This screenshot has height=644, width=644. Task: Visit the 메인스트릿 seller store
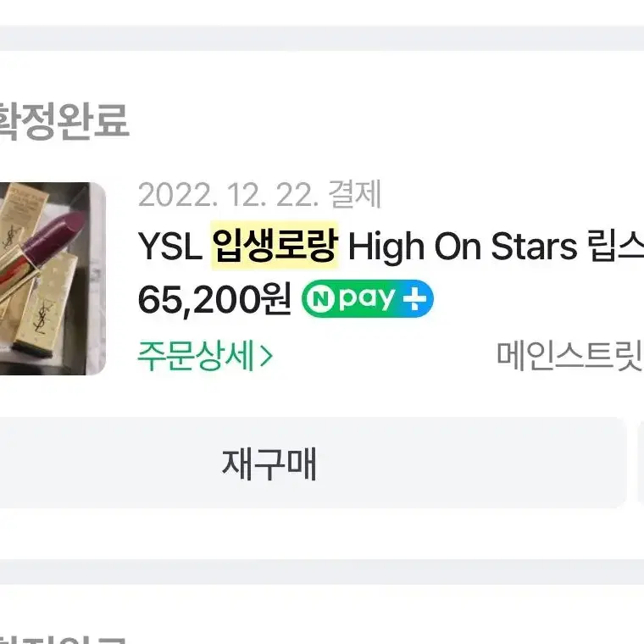point(569,355)
